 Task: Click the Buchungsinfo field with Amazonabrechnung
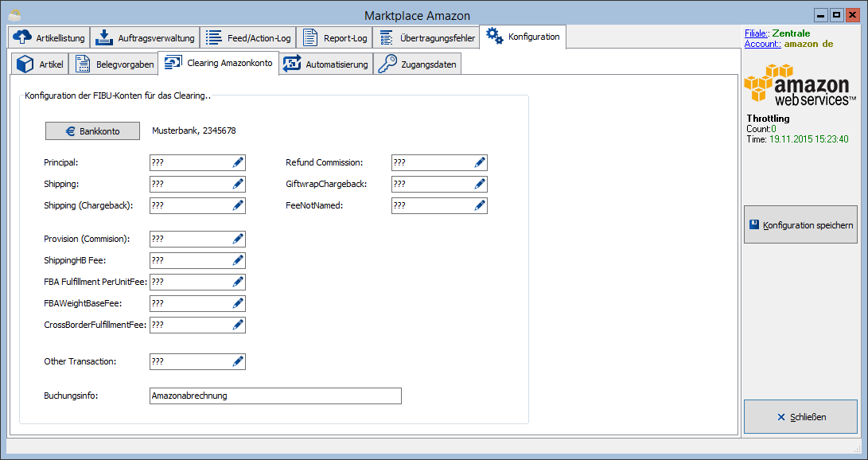click(x=275, y=396)
